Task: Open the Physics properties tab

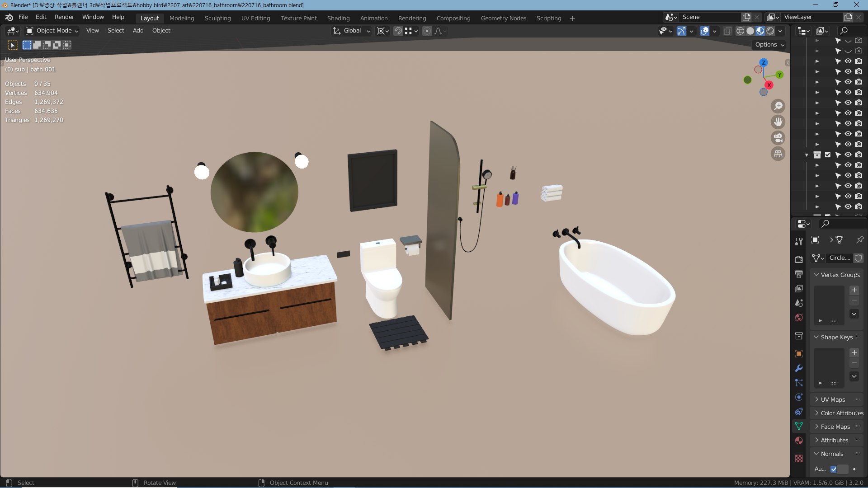Action: click(x=799, y=397)
